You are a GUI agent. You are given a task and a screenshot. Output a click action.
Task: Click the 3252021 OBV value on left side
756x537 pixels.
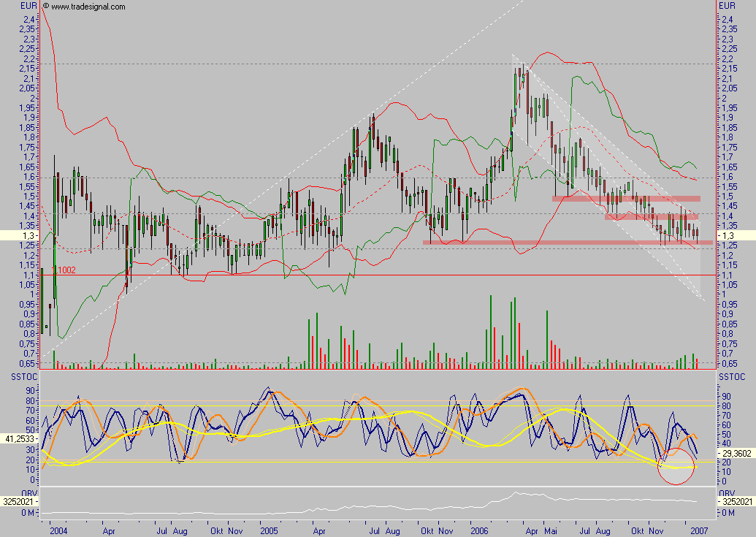click(x=18, y=503)
